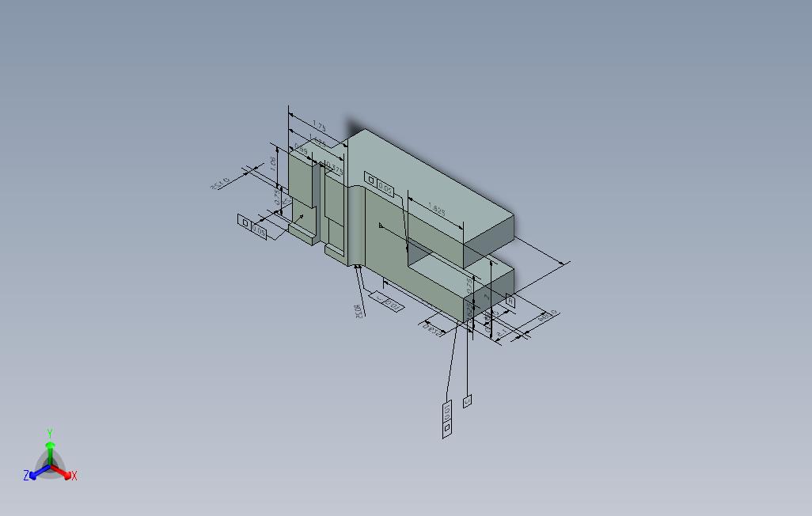This screenshot has width=812, height=516.
Task: Select the datum label A
Action: coord(510,301)
